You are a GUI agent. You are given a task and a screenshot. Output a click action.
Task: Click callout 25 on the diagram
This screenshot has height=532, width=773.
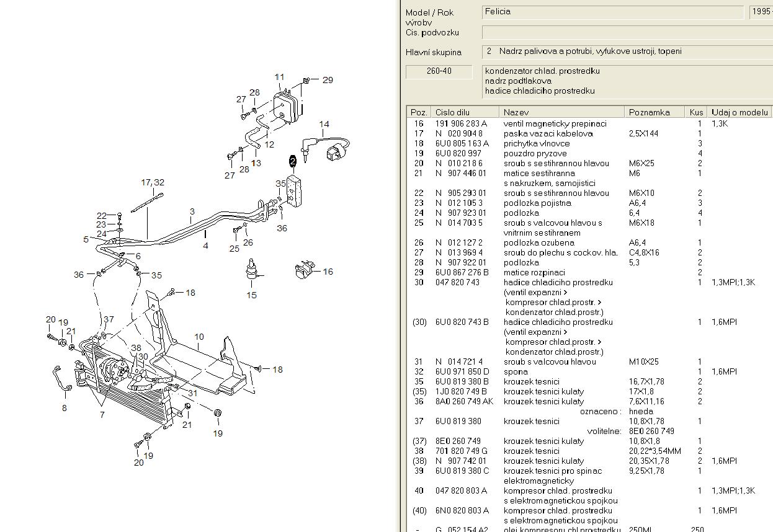click(x=234, y=249)
